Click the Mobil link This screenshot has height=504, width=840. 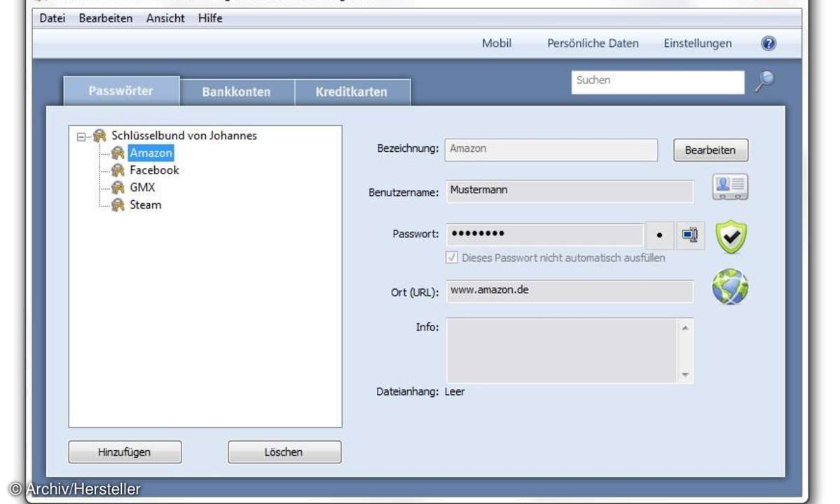[x=497, y=43]
